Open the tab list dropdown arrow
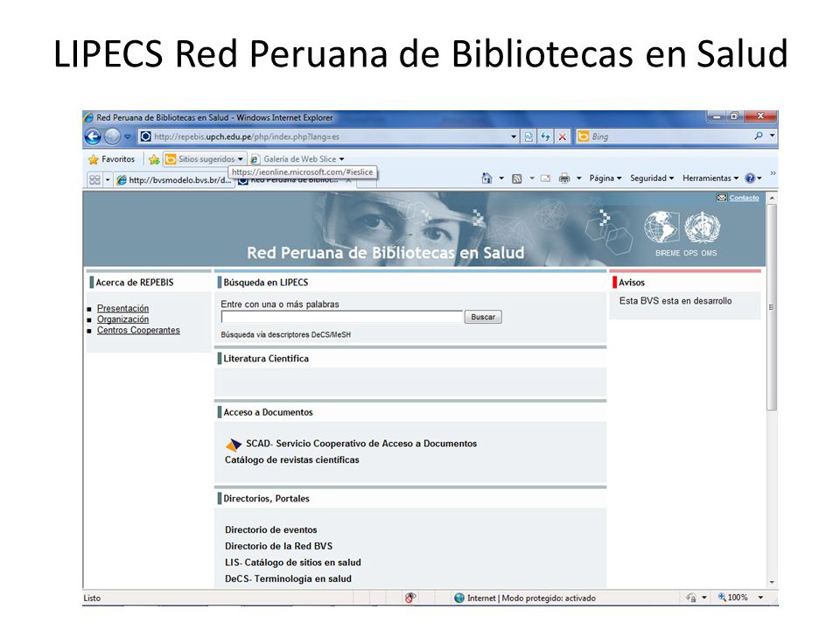This screenshot has width=840, height=630. click(107, 180)
